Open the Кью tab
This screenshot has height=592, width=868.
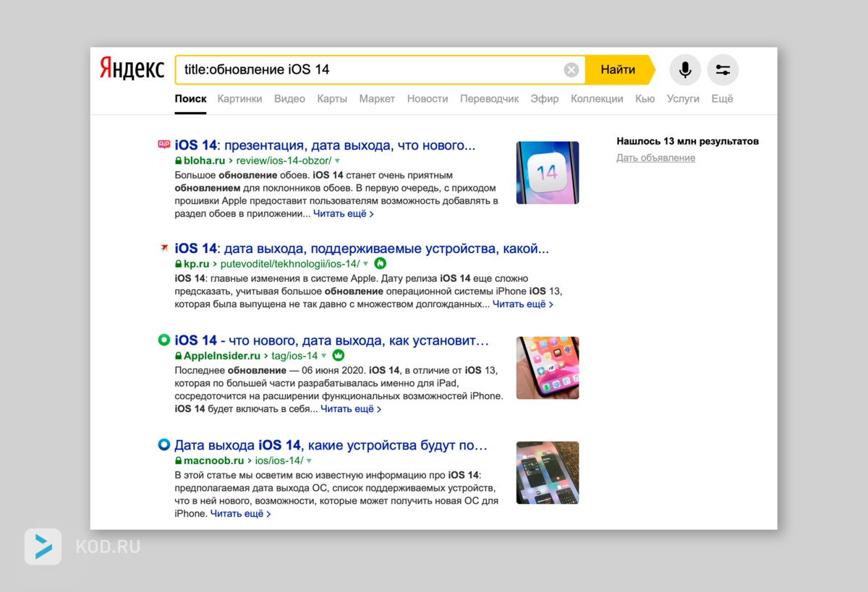(x=645, y=99)
